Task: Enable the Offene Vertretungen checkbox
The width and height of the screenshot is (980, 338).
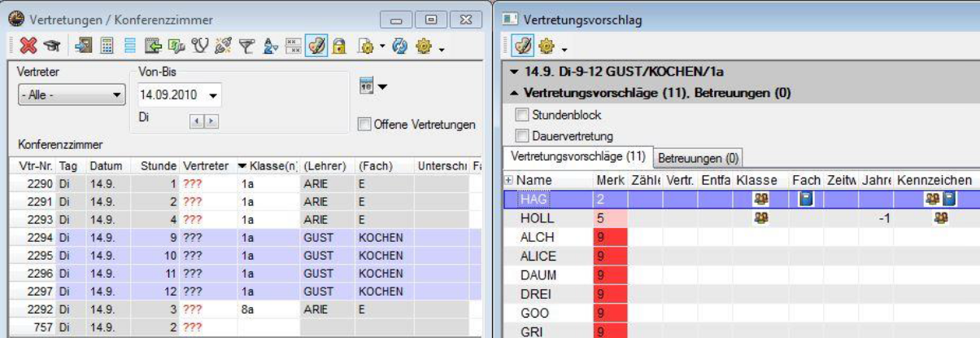Action: pos(364,125)
